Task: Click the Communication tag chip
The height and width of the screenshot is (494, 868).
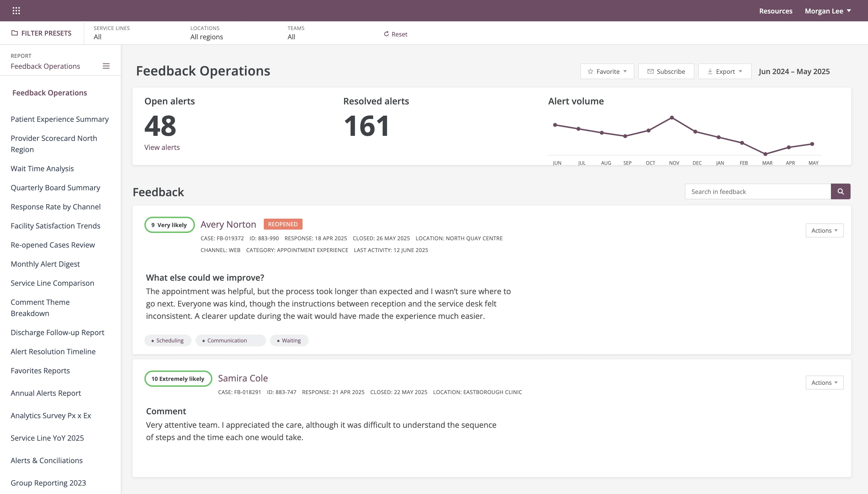Action: coord(231,341)
